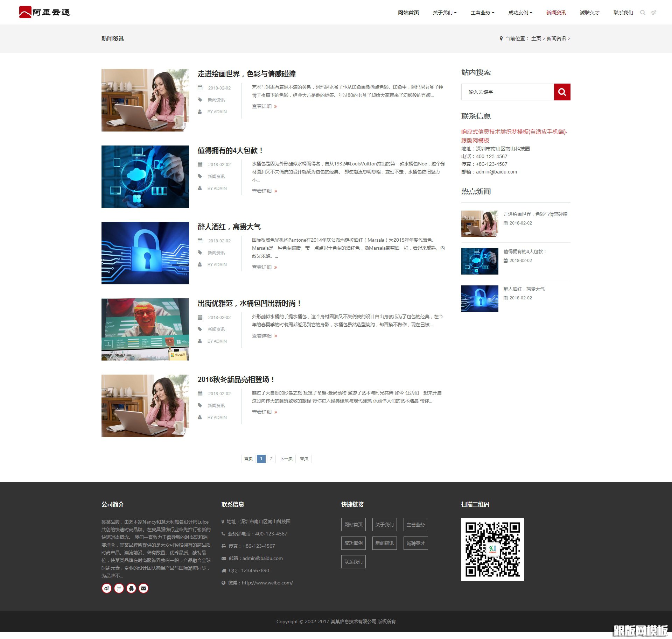Open the lock image thumbnail for 醉人酒红 article
The image size is (672, 639).
[145, 253]
